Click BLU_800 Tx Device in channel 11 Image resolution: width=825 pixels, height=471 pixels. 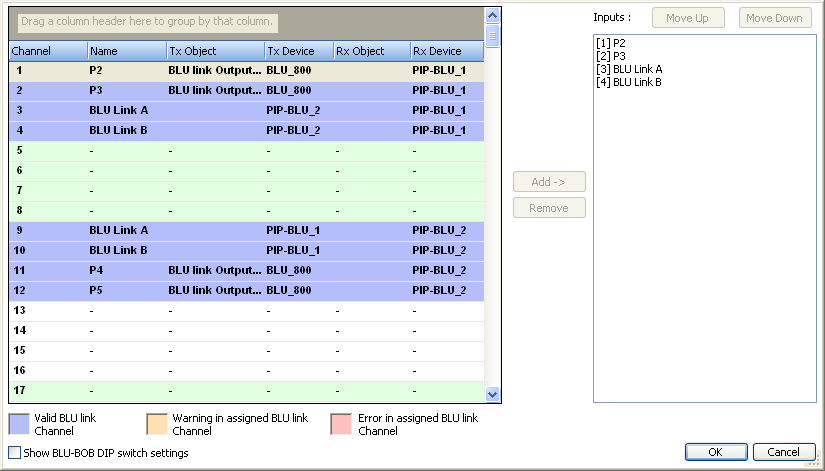pyautogui.click(x=289, y=270)
